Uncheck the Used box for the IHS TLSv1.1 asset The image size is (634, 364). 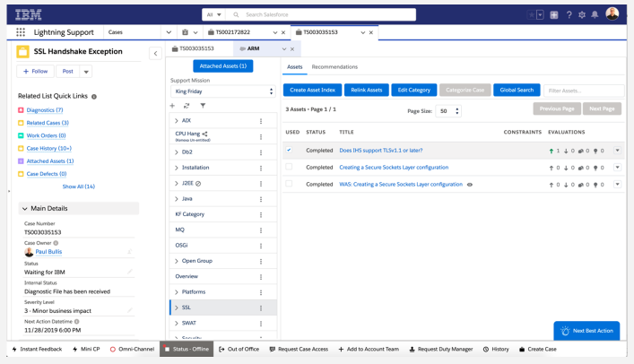[x=289, y=151]
